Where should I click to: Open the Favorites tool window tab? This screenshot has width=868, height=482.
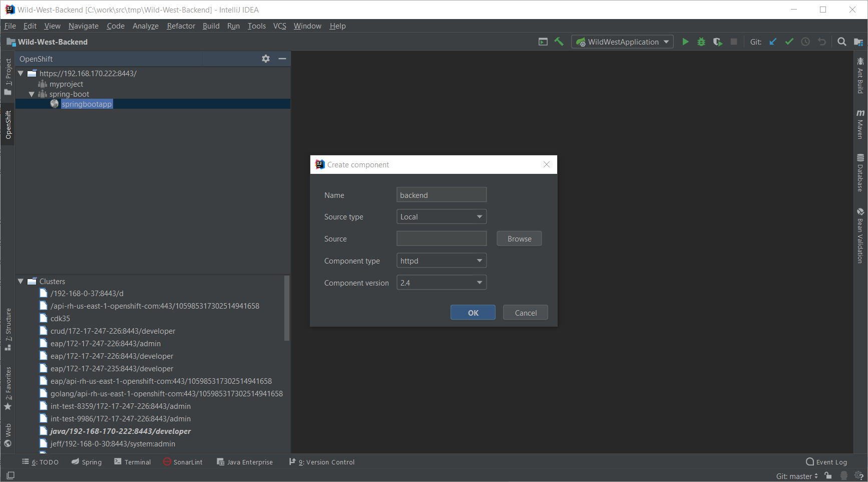click(8, 388)
